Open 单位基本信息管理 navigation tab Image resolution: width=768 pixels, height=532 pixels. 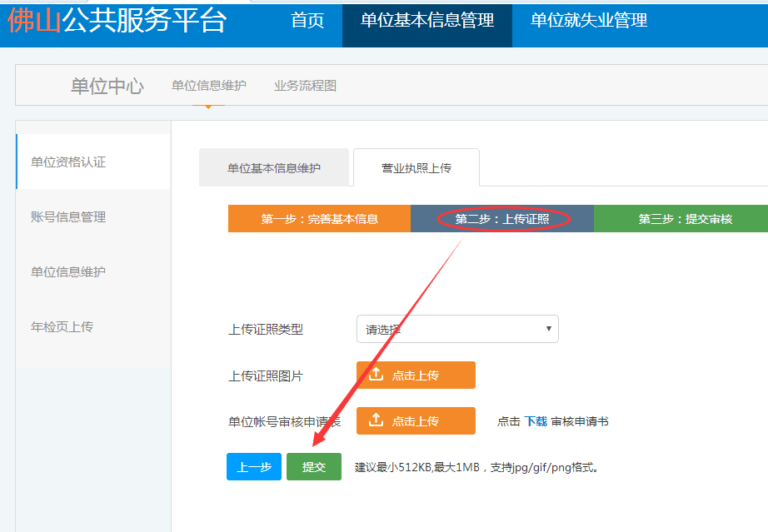coord(427,26)
